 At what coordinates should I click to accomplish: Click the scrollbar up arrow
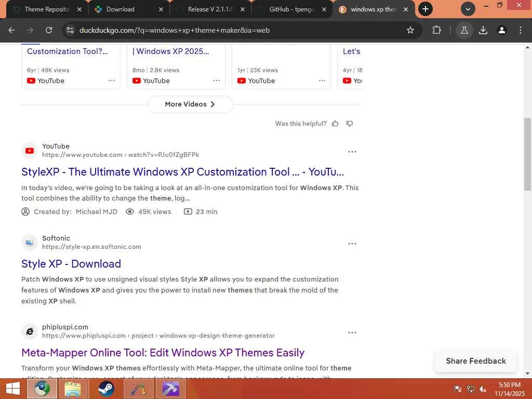point(528,47)
